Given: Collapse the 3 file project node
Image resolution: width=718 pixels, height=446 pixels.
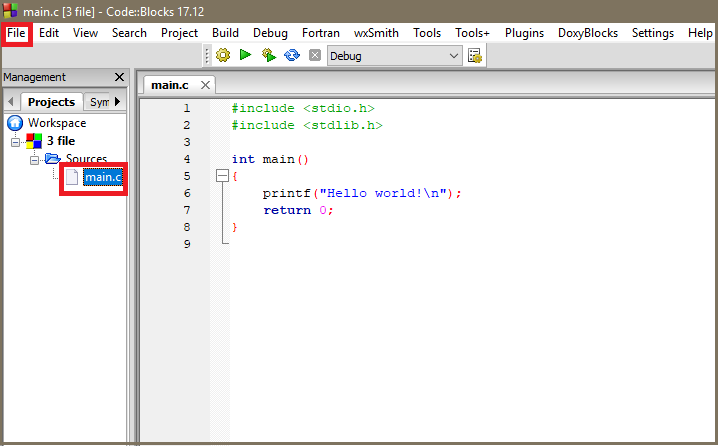Looking at the screenshot, I should 16,142.
